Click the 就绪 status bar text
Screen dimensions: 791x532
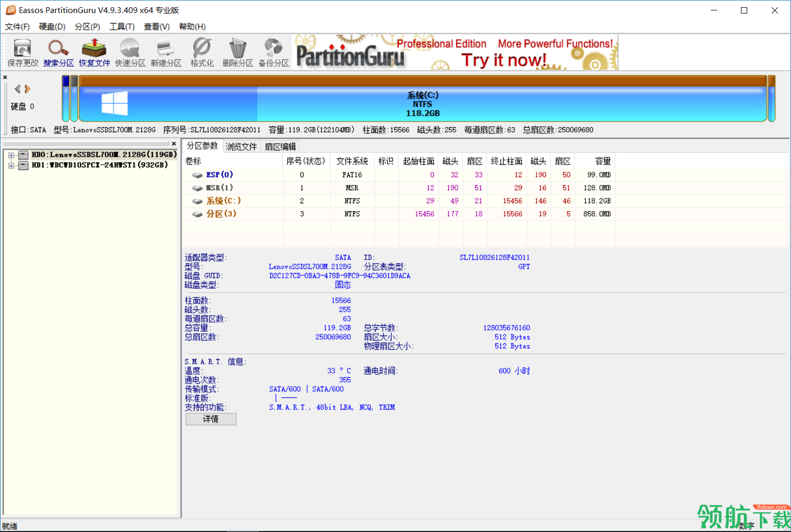(9, 526)
